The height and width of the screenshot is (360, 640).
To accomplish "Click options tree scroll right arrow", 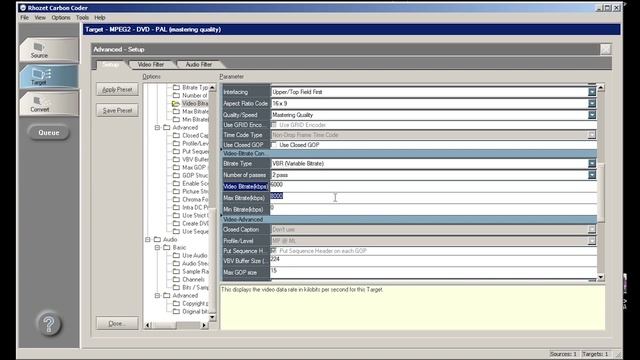I will pos(204,325).
